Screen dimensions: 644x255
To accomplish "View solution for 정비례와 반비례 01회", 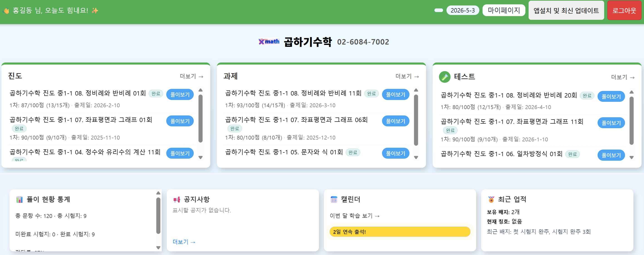I will tap(180, 95).
